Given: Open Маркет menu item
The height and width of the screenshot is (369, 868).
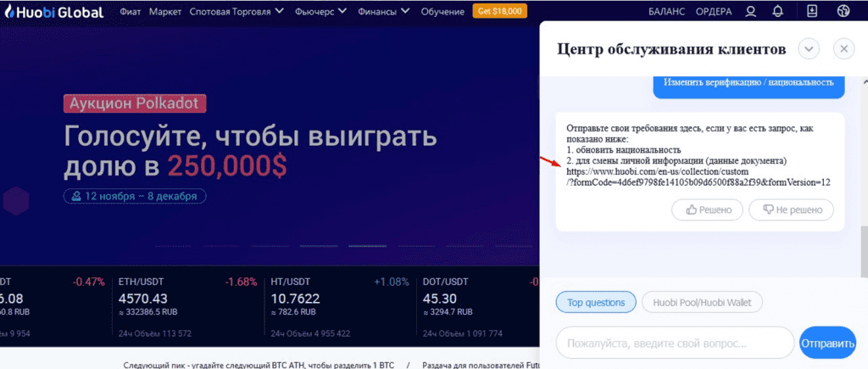Looking at the screenshot, I should (x=165, y=11).
